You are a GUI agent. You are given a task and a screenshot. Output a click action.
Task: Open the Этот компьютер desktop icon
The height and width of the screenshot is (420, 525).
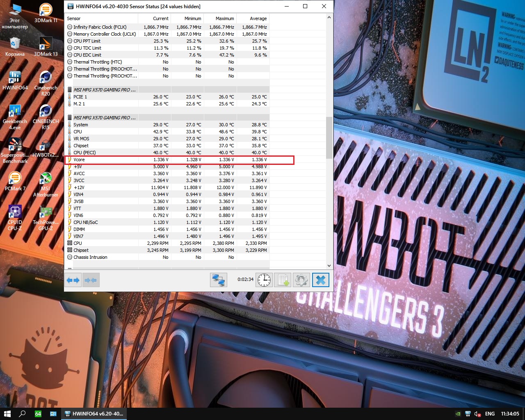(15, 16)
